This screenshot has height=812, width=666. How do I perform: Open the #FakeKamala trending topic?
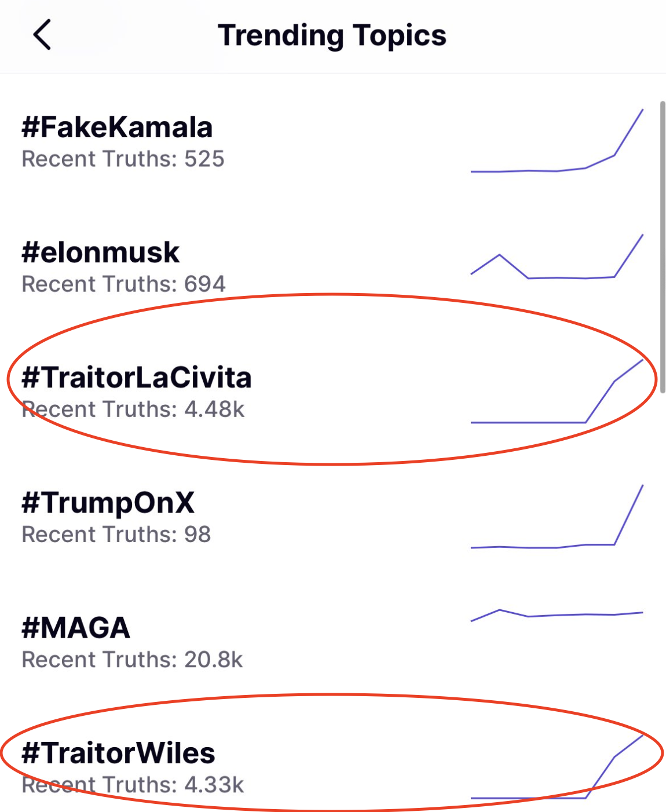pos(117,127)
